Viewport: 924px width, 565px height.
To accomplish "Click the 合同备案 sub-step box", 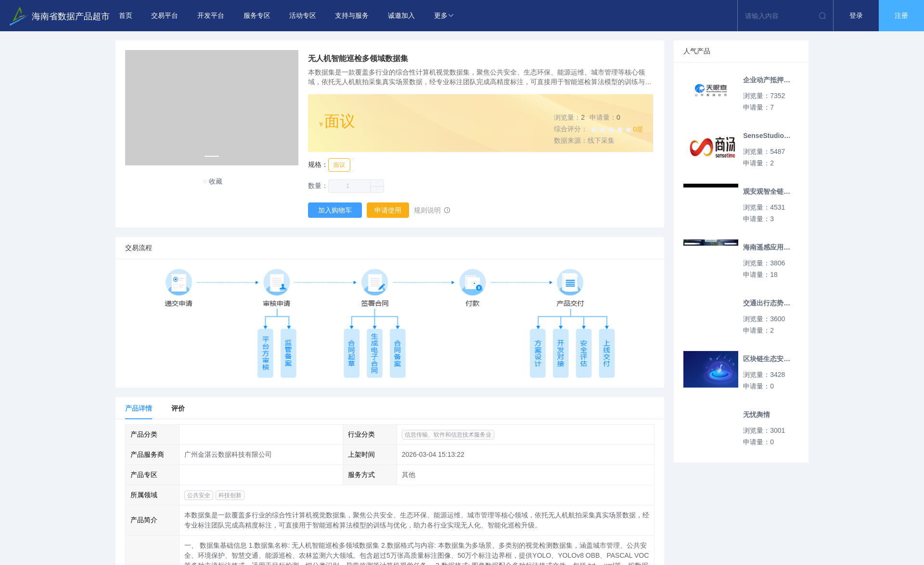I will [x=398, y=353].
